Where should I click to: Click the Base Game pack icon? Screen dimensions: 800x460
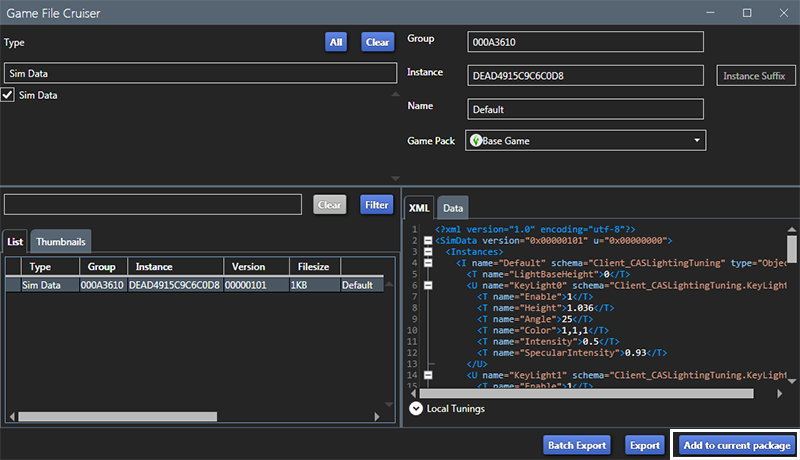[x=476, y=141]
